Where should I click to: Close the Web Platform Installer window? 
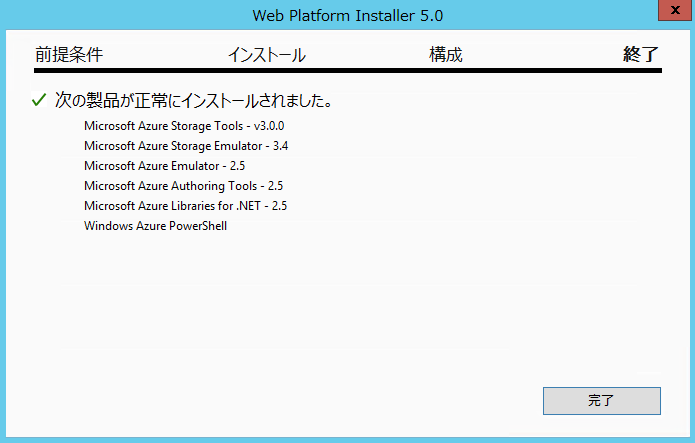[x=675, y=10]
